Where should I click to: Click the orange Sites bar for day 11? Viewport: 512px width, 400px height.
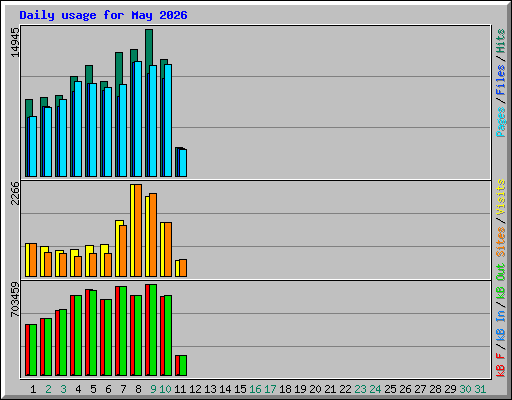183,268
